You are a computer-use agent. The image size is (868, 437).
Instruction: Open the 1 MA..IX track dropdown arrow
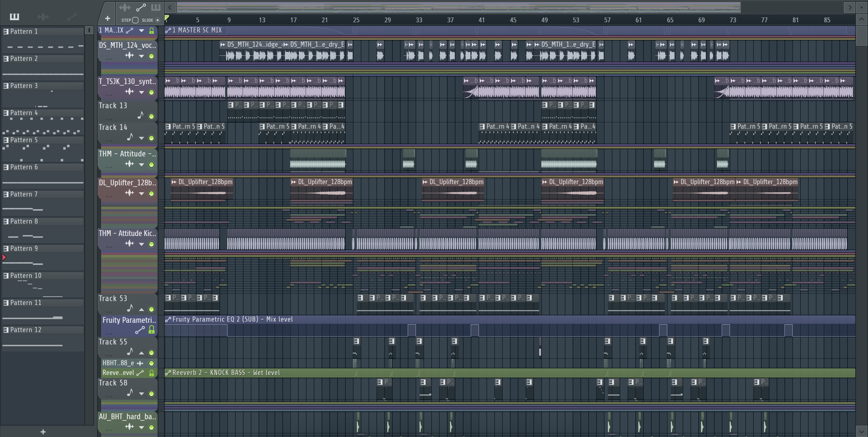(x=142, y=31)
